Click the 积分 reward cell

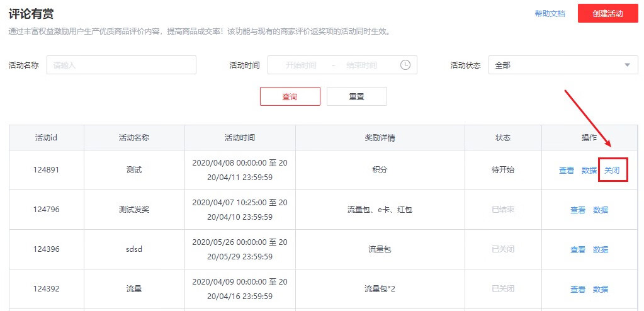pos(380,170)
